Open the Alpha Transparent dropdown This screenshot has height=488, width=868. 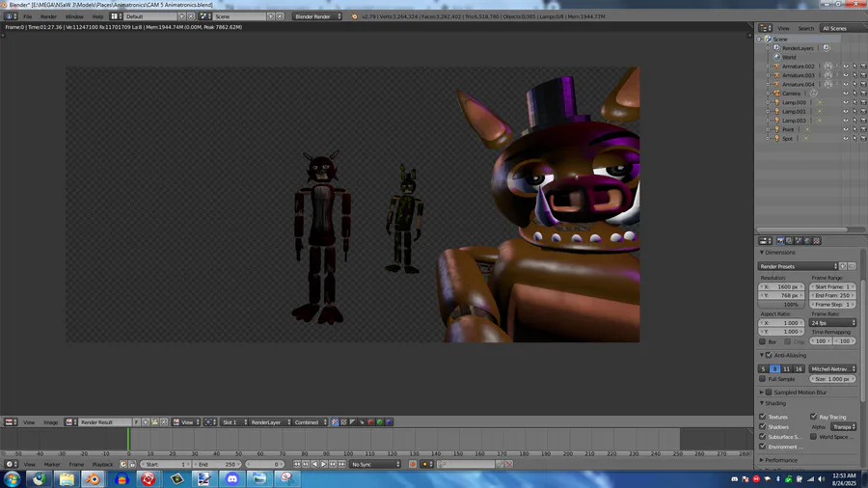[x=843, y=426]
